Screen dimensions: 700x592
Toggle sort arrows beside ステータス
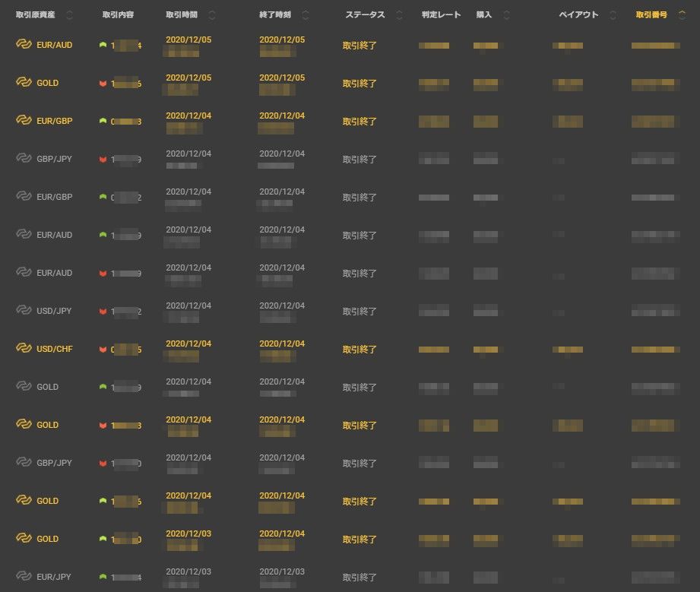point(399,15)
